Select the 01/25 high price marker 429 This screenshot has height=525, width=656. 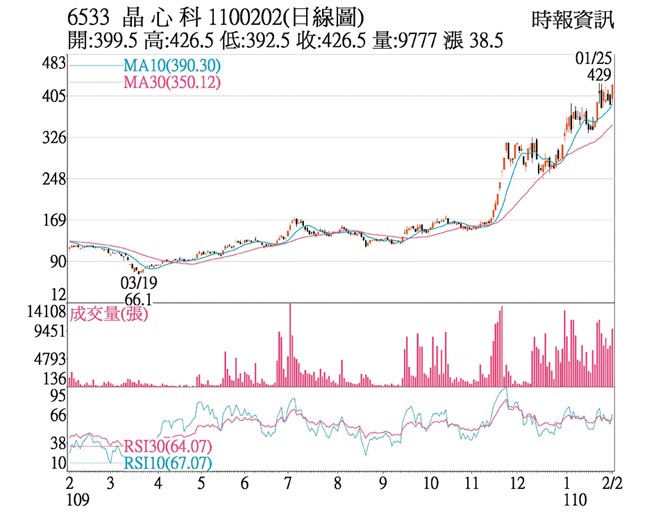(x=600, y=75)
